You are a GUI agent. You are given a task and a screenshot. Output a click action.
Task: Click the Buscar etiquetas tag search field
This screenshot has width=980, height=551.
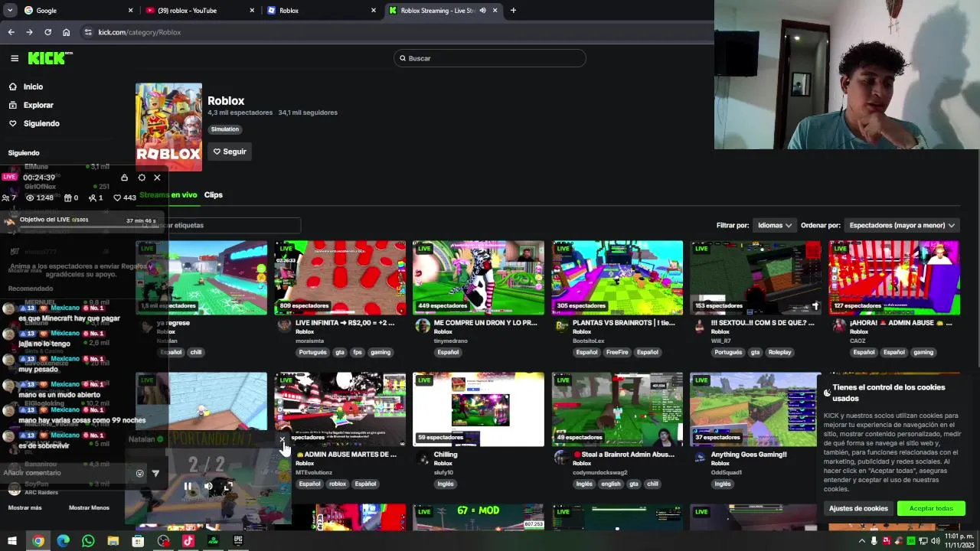(218, 225)
